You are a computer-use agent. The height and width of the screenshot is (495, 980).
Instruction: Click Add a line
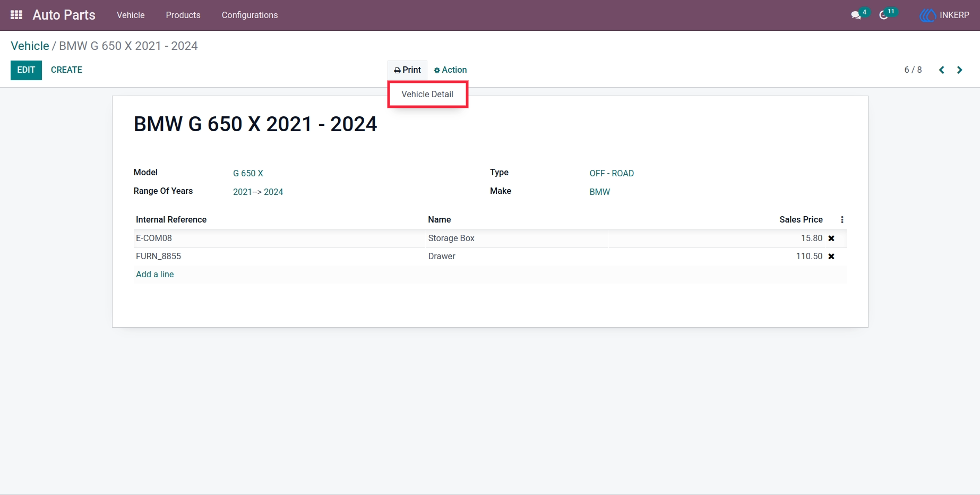pos(154,275)
